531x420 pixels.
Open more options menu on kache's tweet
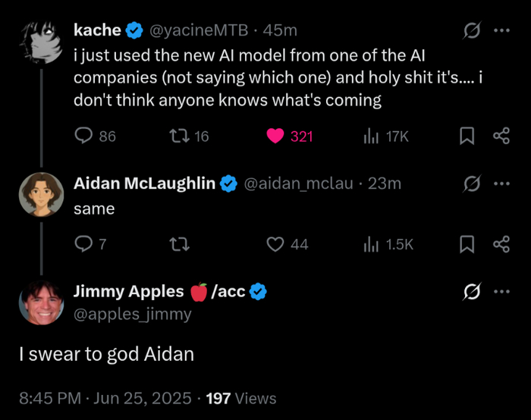coord(501,30)
